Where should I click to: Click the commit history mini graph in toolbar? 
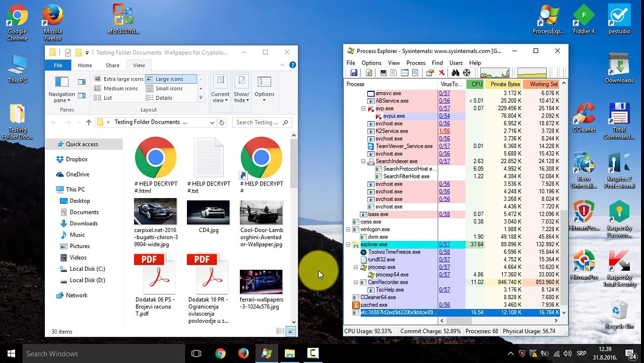click(532, 73)
